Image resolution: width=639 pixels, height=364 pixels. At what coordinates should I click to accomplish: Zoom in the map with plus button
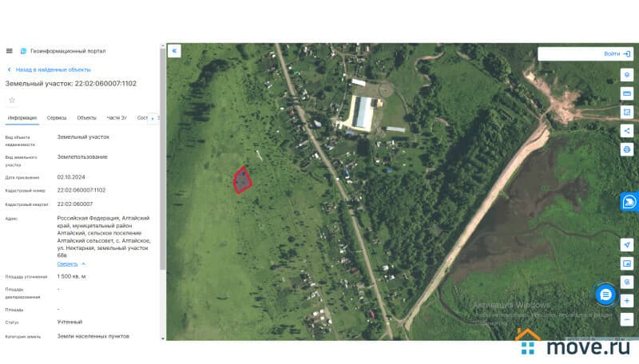627,301
